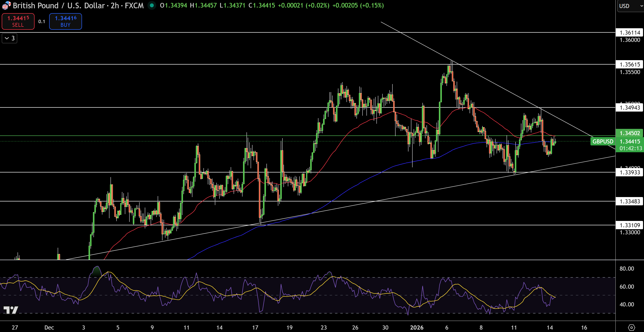Click the high price H1.34457 in header

(203, 6)
